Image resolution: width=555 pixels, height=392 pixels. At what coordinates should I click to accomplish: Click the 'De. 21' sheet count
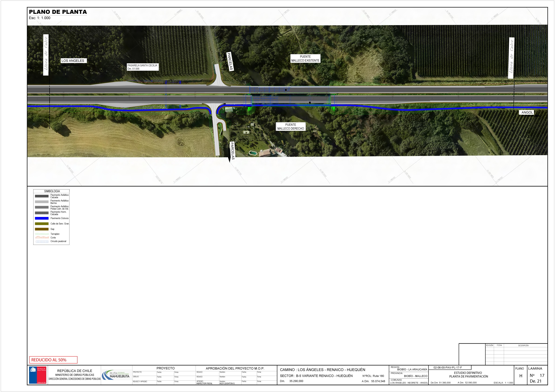tap(535, 381)
